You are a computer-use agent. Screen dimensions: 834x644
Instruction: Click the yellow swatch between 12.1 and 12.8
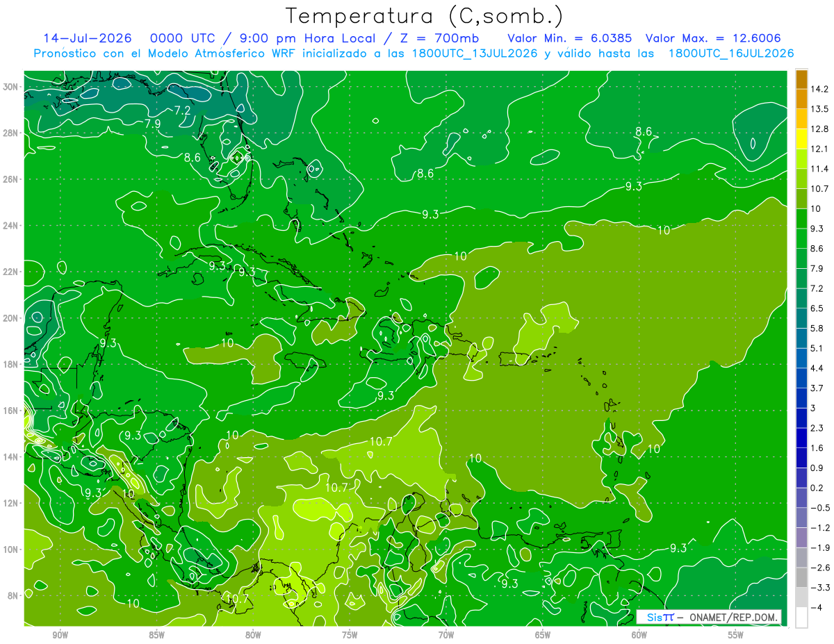click(x=801, y=139)
